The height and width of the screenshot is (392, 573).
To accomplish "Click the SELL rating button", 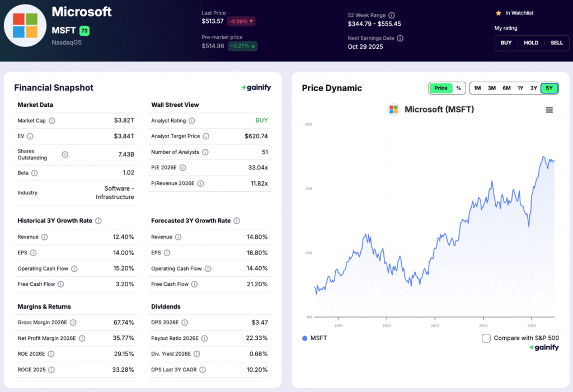I will pyautogui.click(x=556, y=42).
